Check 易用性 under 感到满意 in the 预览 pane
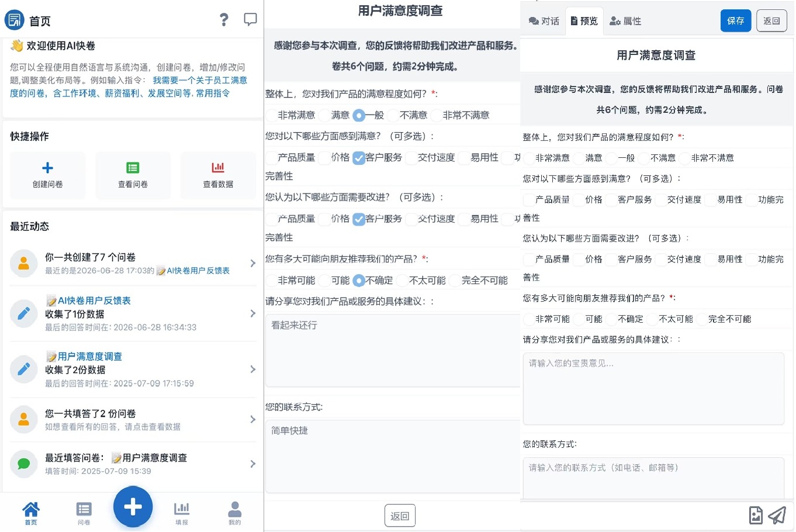Screen dimensions: 796x532 711,200
